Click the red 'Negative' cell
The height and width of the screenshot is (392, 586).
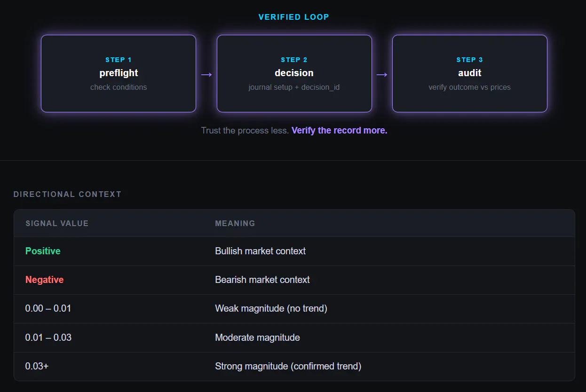pyautogui.click(x=44, y=280)
